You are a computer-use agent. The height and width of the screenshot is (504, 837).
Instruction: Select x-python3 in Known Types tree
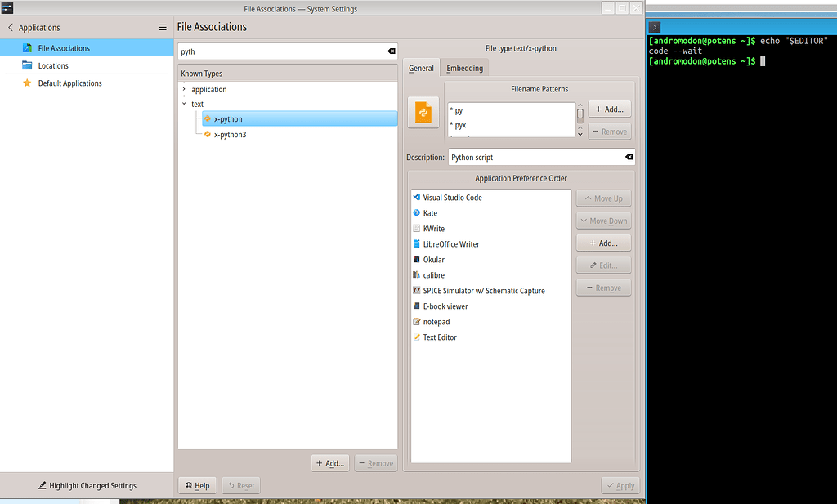(230, 135)
